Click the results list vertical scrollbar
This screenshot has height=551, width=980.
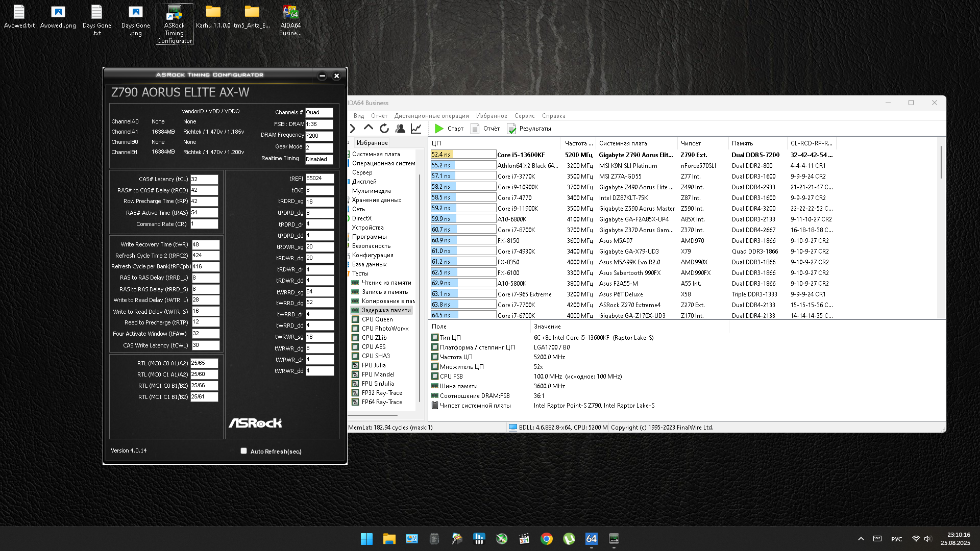coord(941,163)
